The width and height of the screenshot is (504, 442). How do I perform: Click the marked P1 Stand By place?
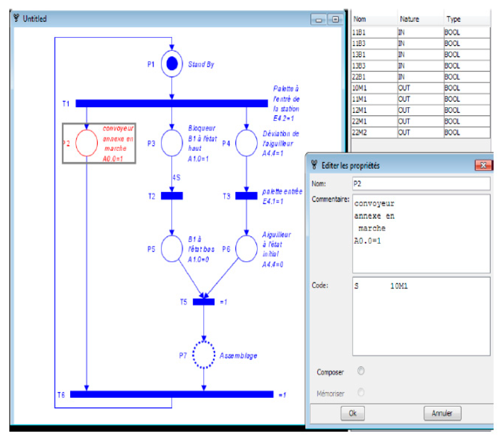pyautogui.click(x=172, y=64)
